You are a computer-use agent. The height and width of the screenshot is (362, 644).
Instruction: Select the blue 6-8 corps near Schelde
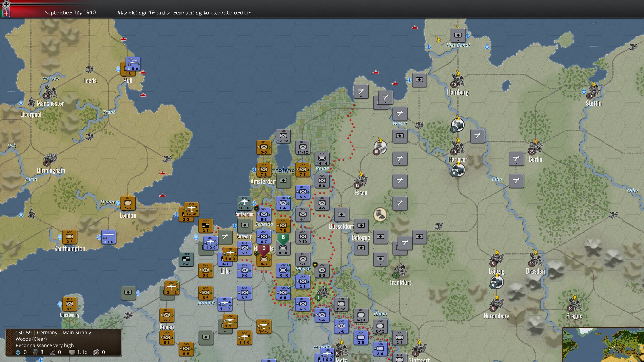click(264, 215)
